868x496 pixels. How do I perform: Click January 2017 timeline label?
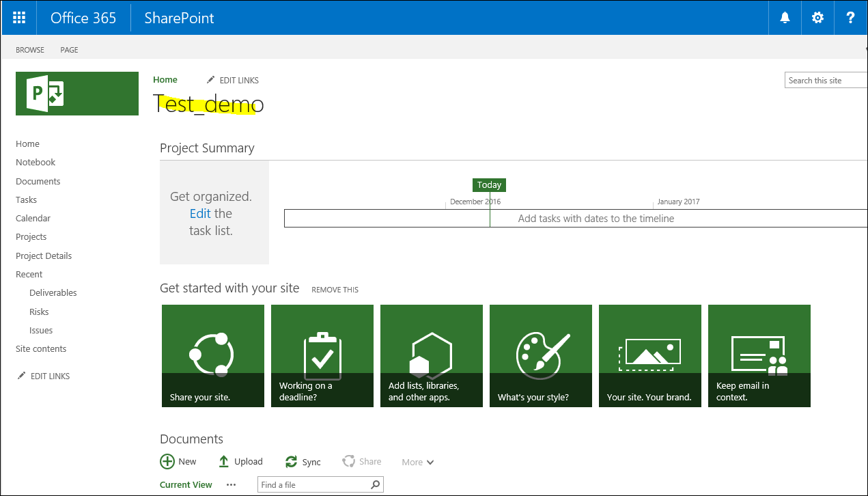678,202
